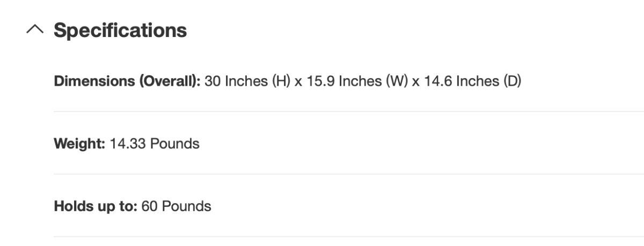Click the x between height and width

pos(299,83)
